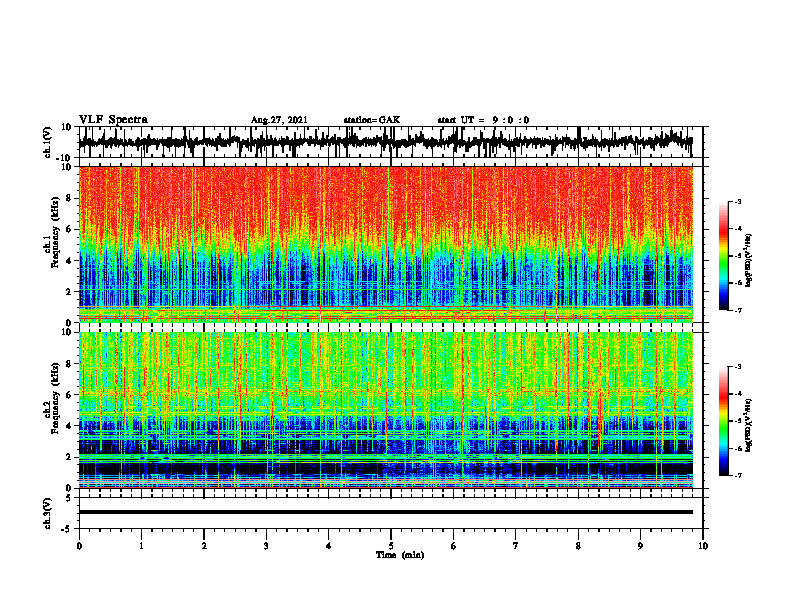The width and height of the screenshot is (792, 612).
Task: Click the black 1 kHz band in ch.2 spectrogram
Action: pyautogui.click(x=385, y=469)
